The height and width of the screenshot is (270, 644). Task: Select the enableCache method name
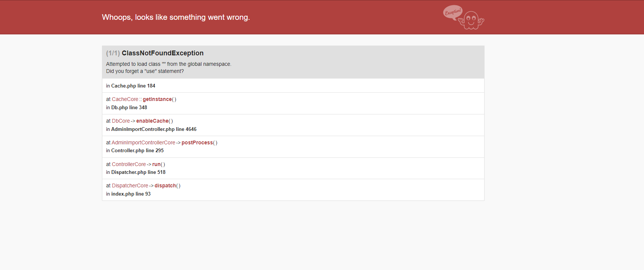coord(152,121)
